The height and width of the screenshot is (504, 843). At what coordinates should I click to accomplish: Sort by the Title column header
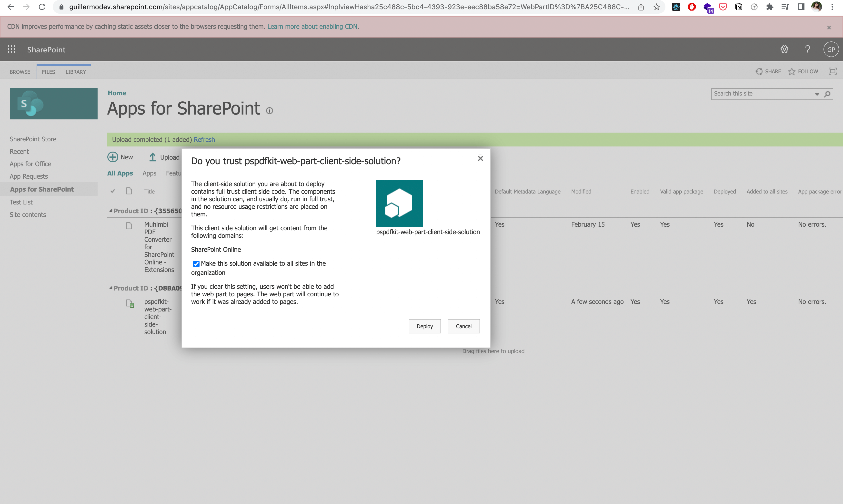tap(149, 192)
